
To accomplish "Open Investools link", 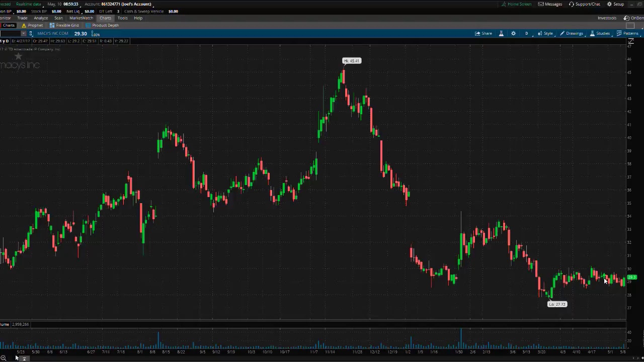I will click(x=607, y=18).
